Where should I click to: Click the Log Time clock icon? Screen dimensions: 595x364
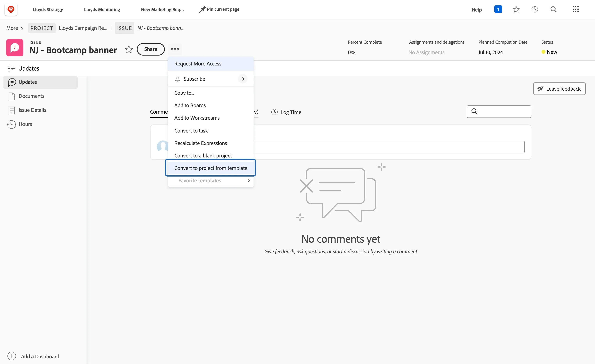[274, 112]
